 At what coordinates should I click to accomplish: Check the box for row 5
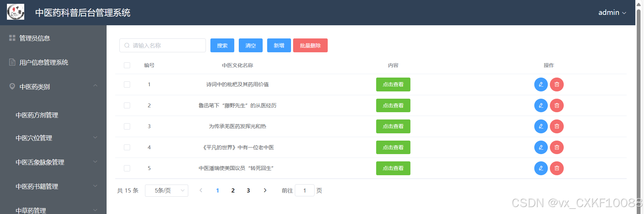click(x=127, y=168)
